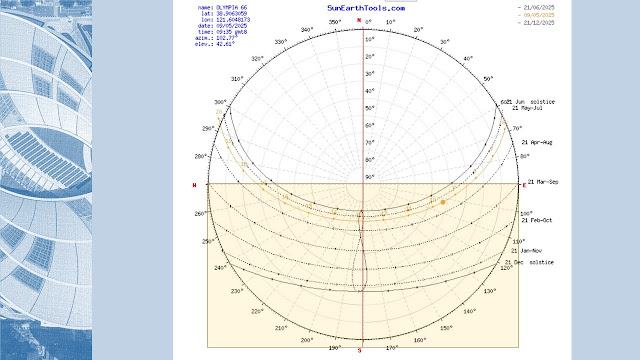Click the azim. 102.77° value

click(226, 38)
